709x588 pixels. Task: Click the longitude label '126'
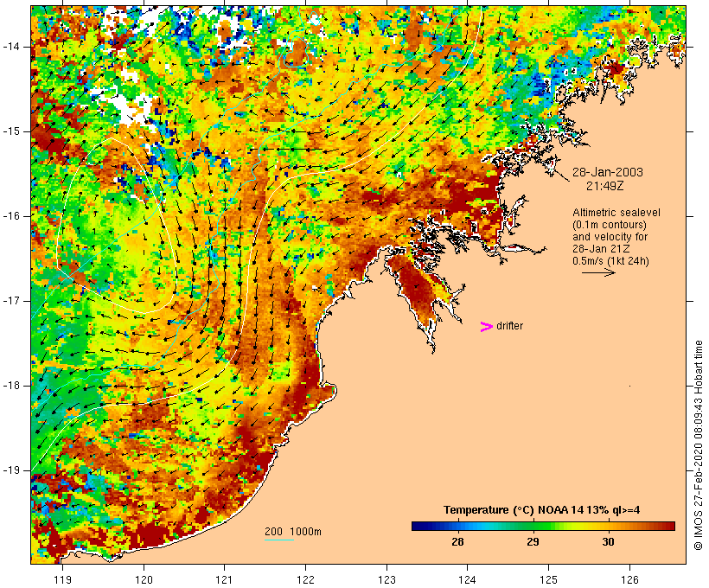click(629, 580)
